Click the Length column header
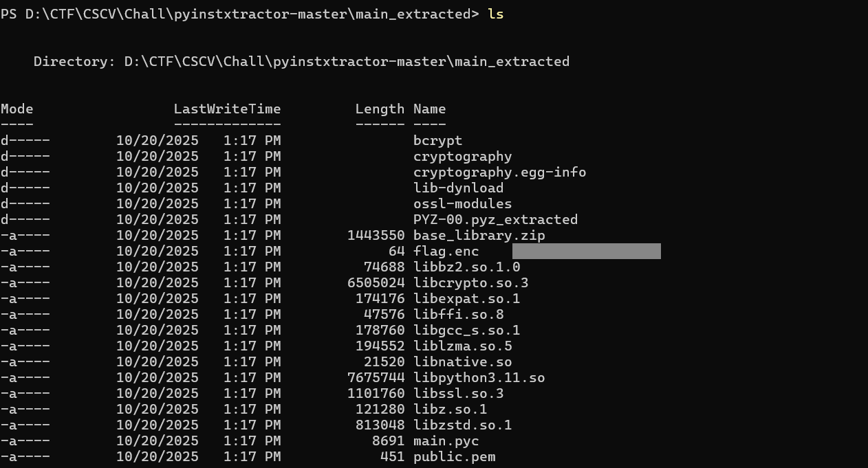The height and width of the screenshot is (468, 868). 380,109
